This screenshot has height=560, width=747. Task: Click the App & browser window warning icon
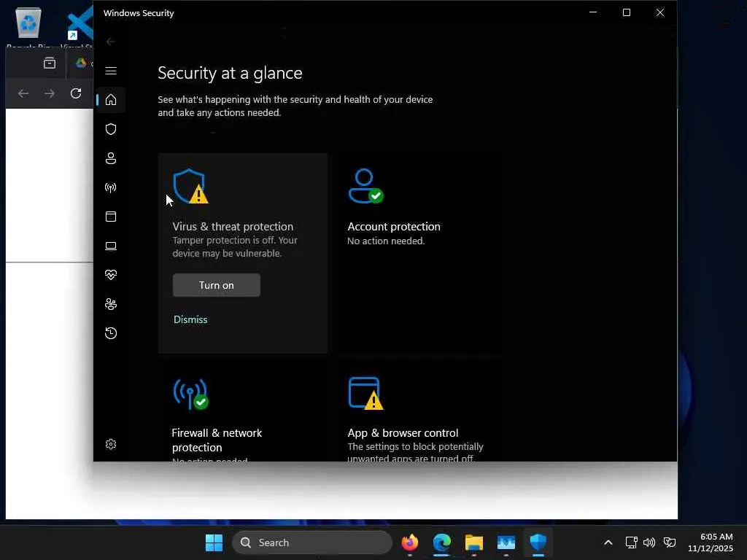[x=365, y=393]
